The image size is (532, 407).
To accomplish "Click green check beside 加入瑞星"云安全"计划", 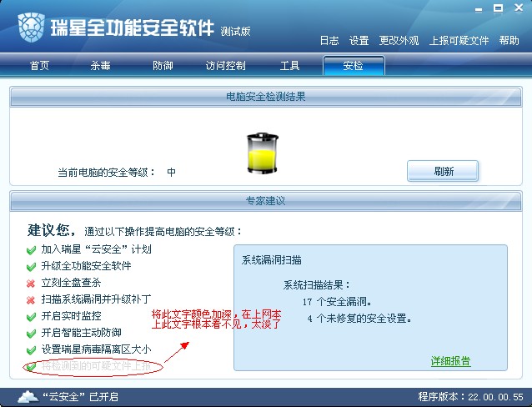I will point(31,250).
